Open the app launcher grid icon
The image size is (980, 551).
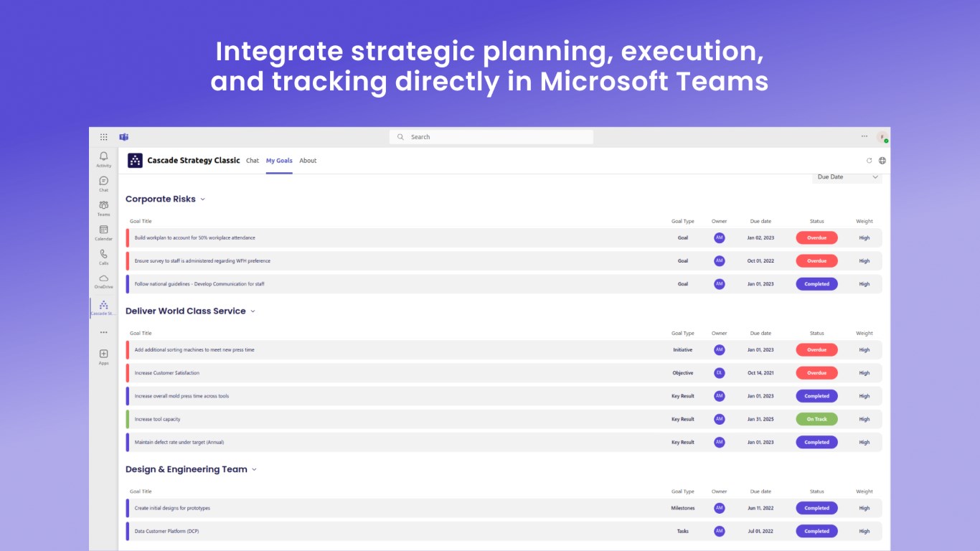pyautogui.click(x=103, y=137)
